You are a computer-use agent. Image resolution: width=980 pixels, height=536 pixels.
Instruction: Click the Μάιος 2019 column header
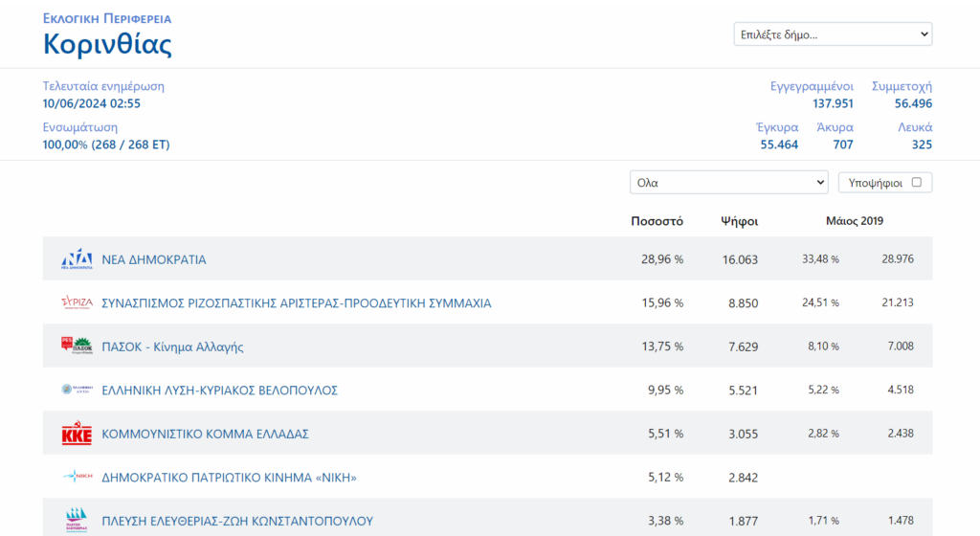(855, 220)
